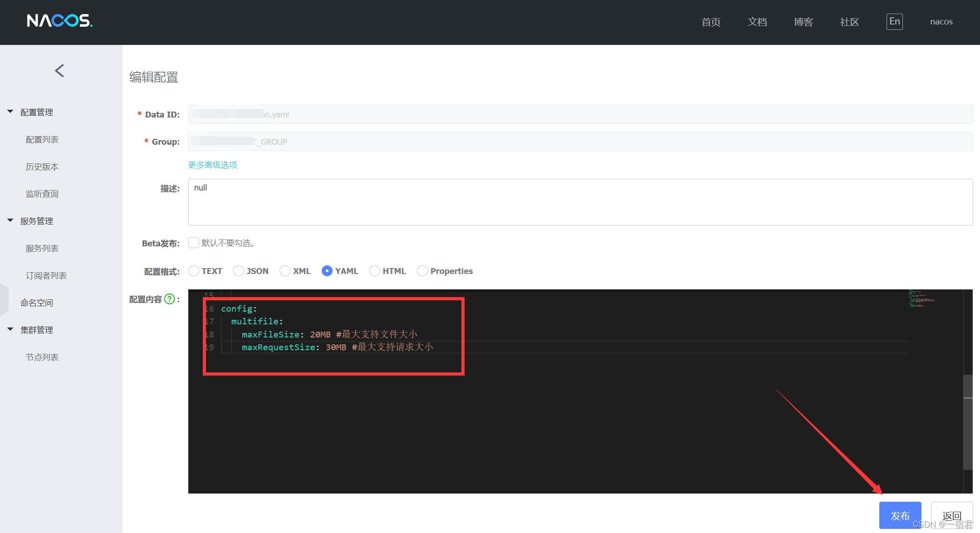980x533 pixels.
Task: Open 配置列表 in the sidebar
Action: coord(42,140)
